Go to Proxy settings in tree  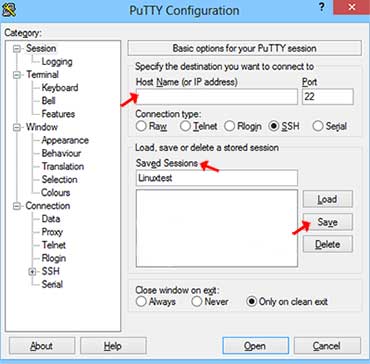point(52,232)
